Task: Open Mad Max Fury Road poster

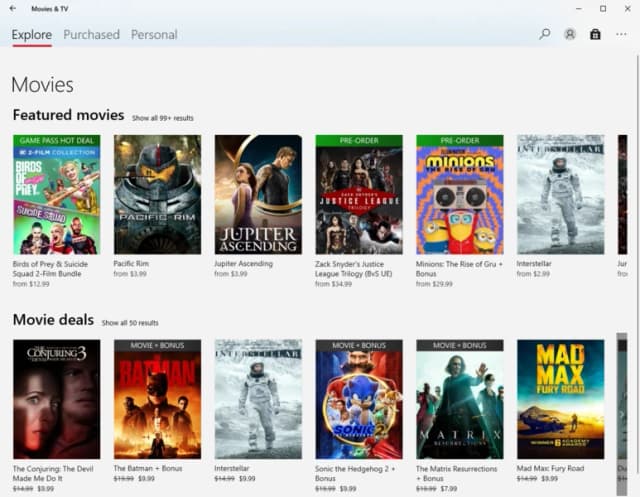Action: [560, 399]
